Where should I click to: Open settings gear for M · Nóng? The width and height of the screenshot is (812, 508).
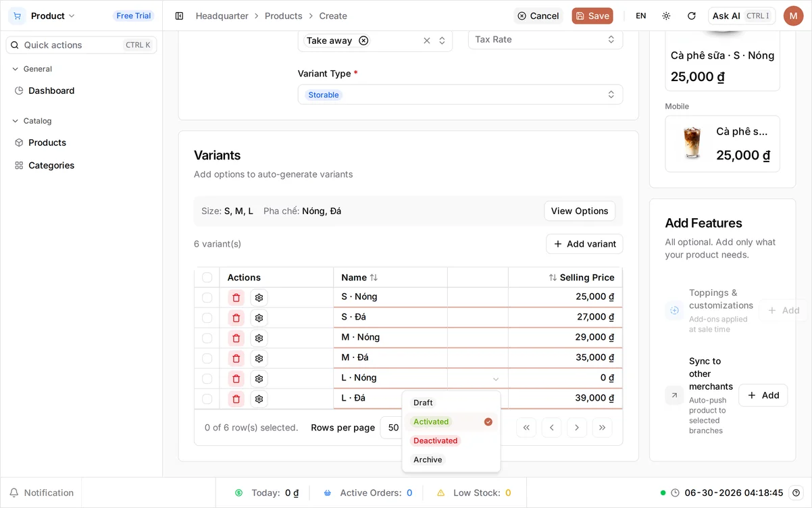coord(259,338)
